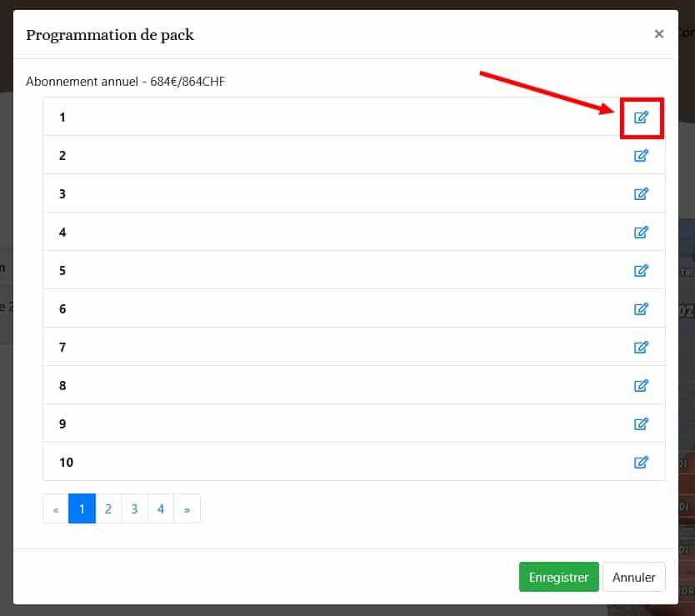Viewport: 695px width, 616px height.
Task: Select the active page 1 button
Action: 82,508
